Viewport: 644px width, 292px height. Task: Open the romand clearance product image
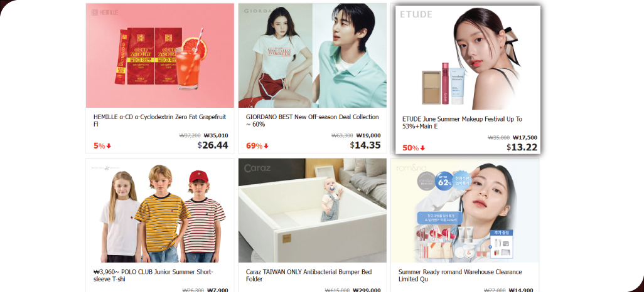[x=464, y=211]
